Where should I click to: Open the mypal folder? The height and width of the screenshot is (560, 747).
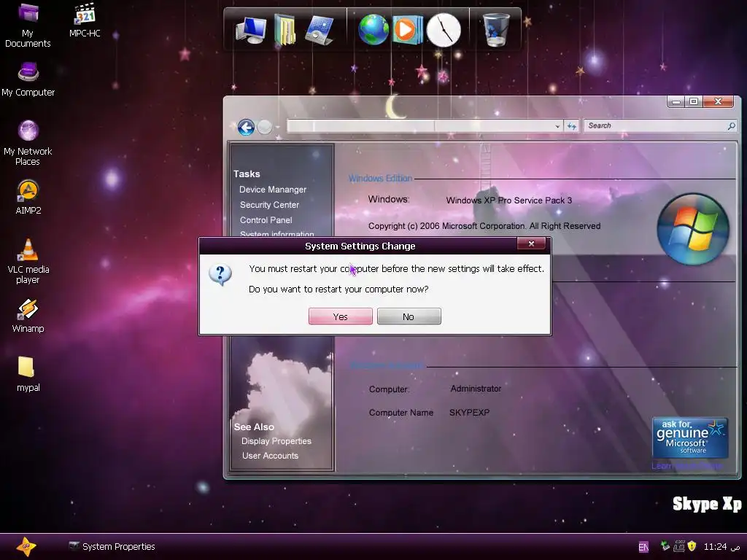28,374
